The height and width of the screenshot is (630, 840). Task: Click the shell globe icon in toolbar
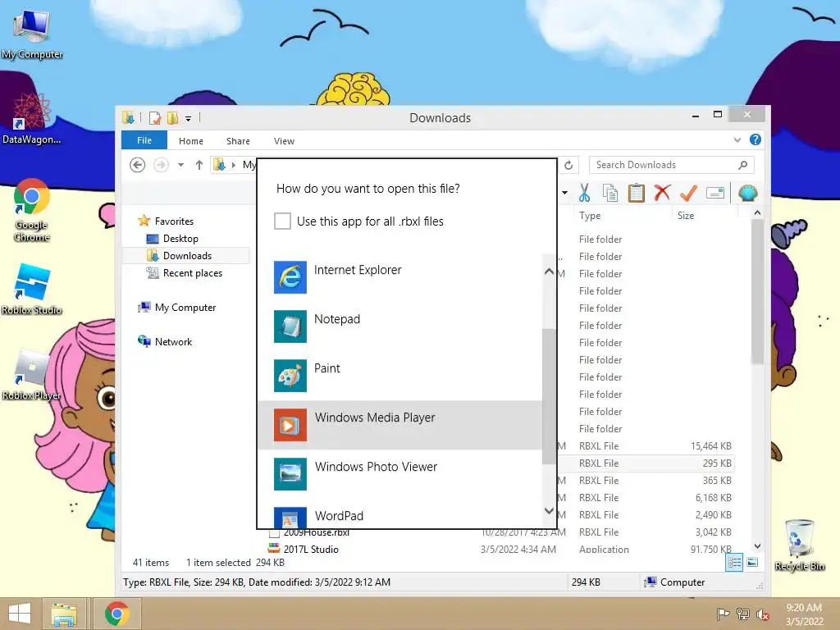pos(748,193)
